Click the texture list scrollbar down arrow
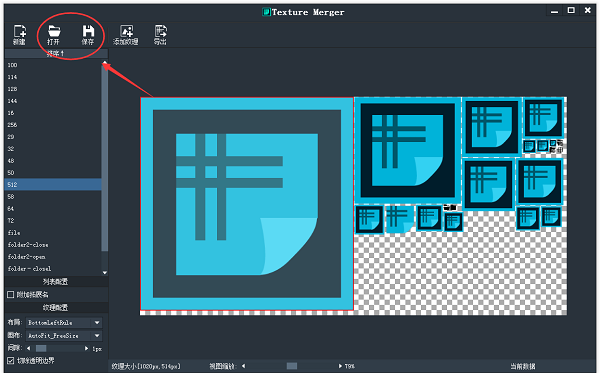The width and height of the screenshot is (600, 373). pyautogui.click(x=105, y=273)
